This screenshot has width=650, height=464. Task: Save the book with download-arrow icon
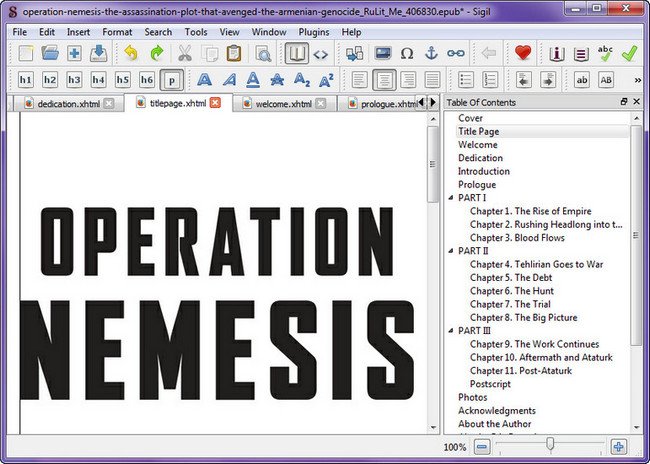tap(99, 53)
